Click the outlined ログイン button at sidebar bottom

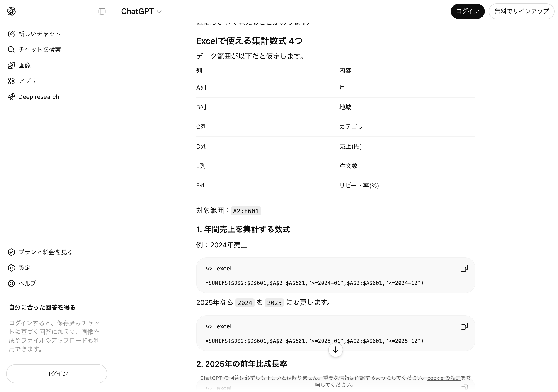[57, 373]
